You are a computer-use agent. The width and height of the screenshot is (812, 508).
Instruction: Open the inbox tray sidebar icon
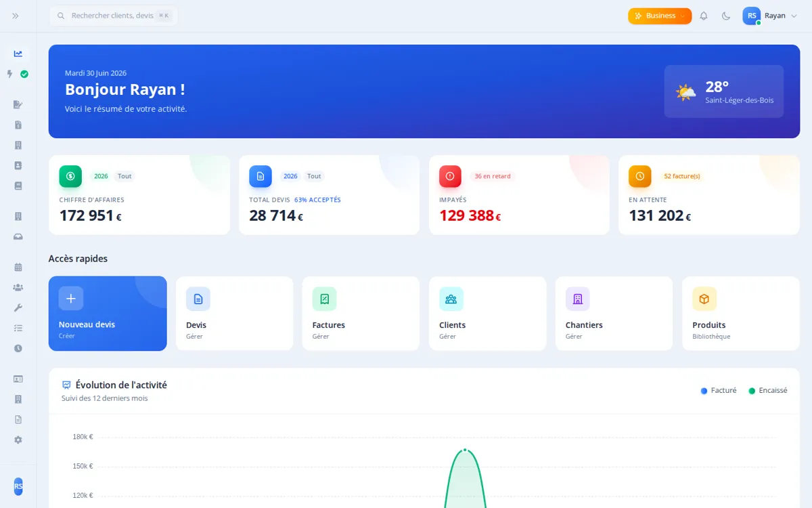pos(18,236)
